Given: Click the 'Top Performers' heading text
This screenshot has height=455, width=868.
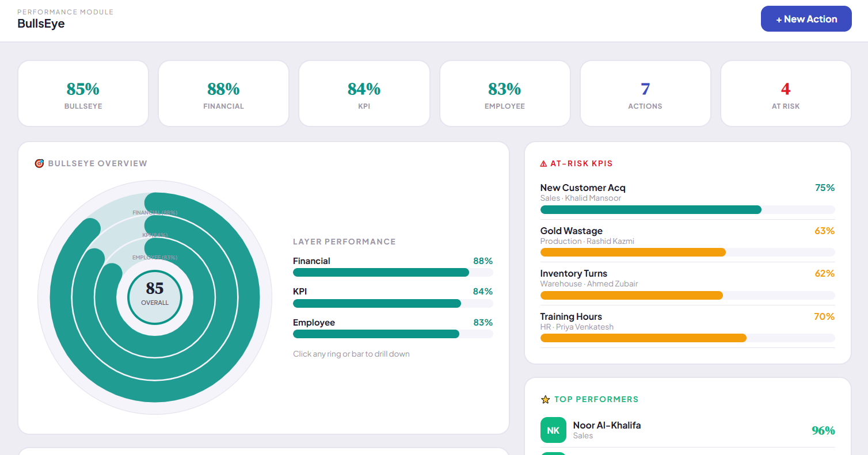Looking at the screenshot, I should pyautogui.click(x=596, y=399).
